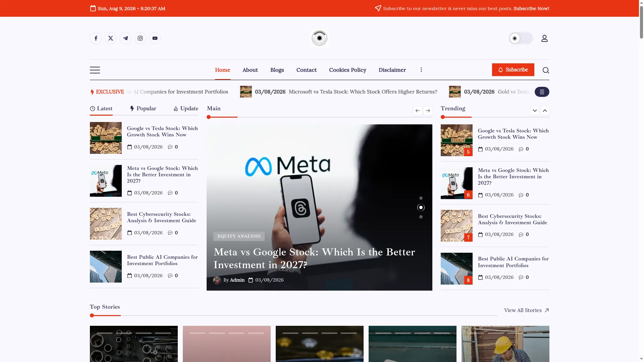Click Microsoft vs Tesla ticker thumbnail
The width and height of the screenshot is (644, 362).
pos(246,92)
